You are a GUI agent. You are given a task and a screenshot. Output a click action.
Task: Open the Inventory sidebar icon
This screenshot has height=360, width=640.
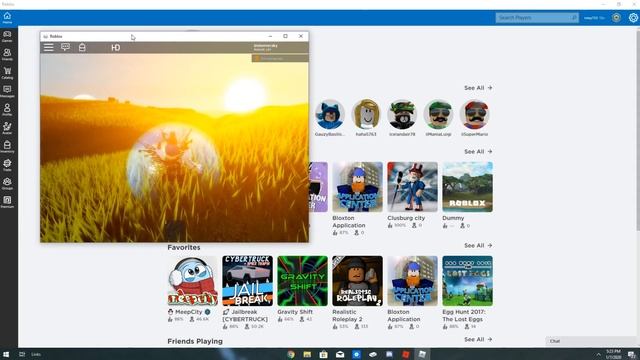7,147
